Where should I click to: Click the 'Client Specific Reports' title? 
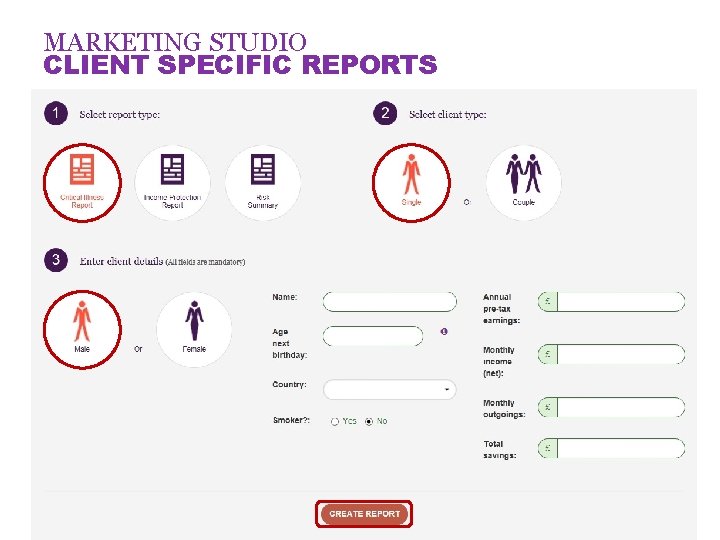pyautogui.click(x=240, y=64)
